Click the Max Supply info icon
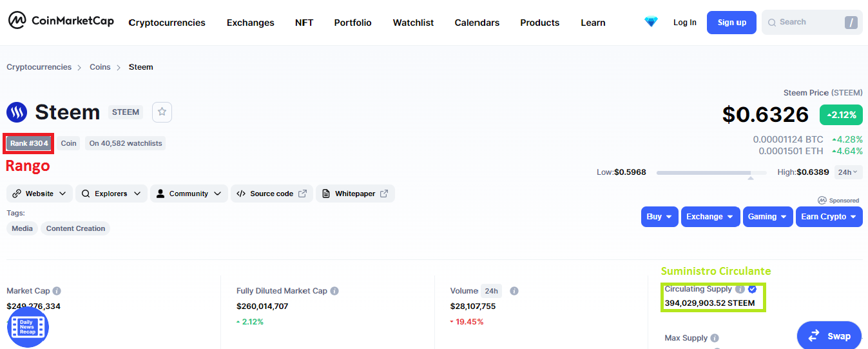Image resolution: width=868 pixels, height=349 pixels. coord(715,338)
